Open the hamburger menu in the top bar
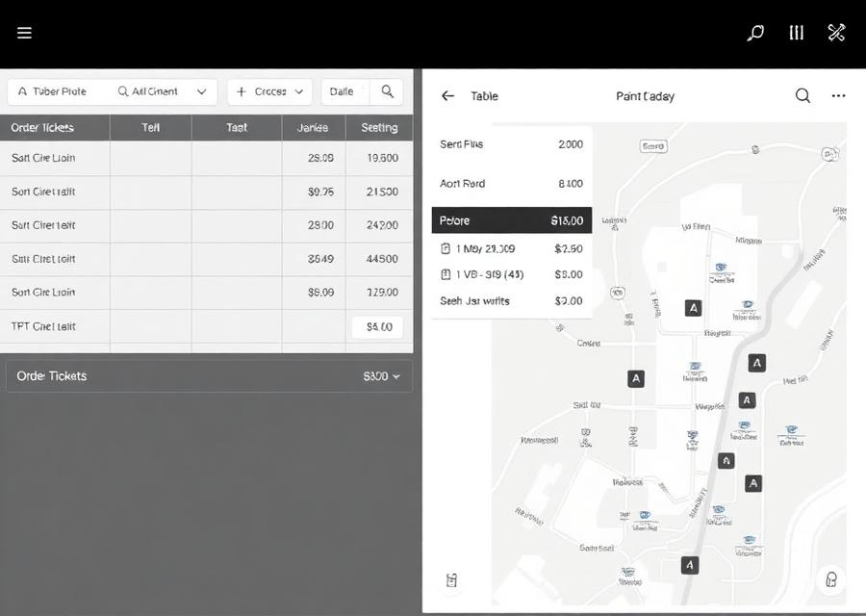 (24, 33)
